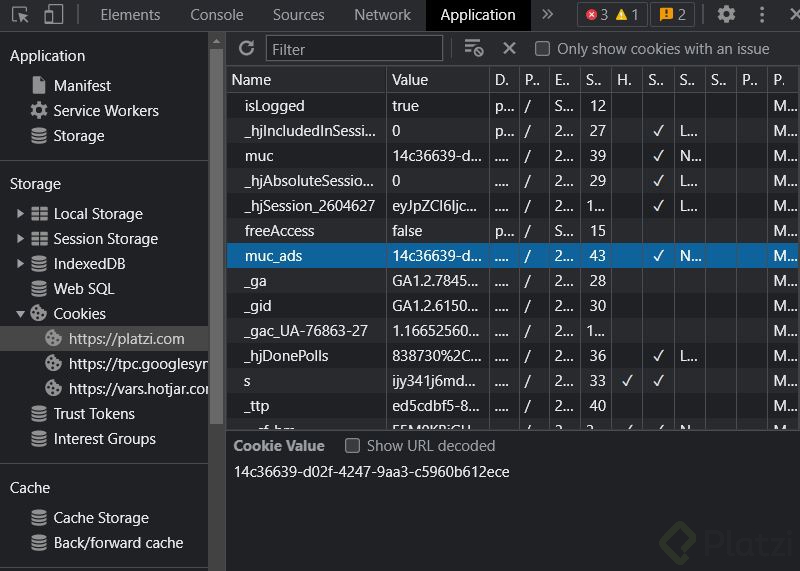Click the inspect element picker icon
Screen dimensions: 800x571
coord(20,14)
